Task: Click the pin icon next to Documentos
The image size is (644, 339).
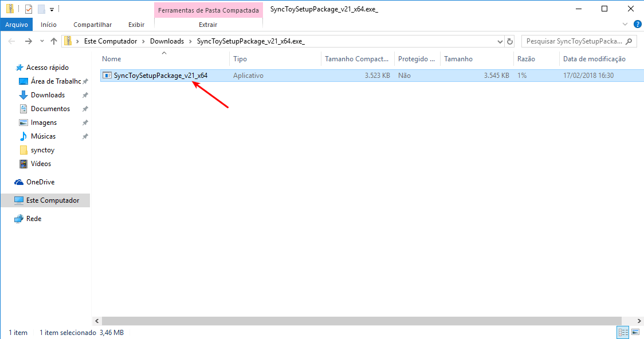Action: [x=85, y=109]
